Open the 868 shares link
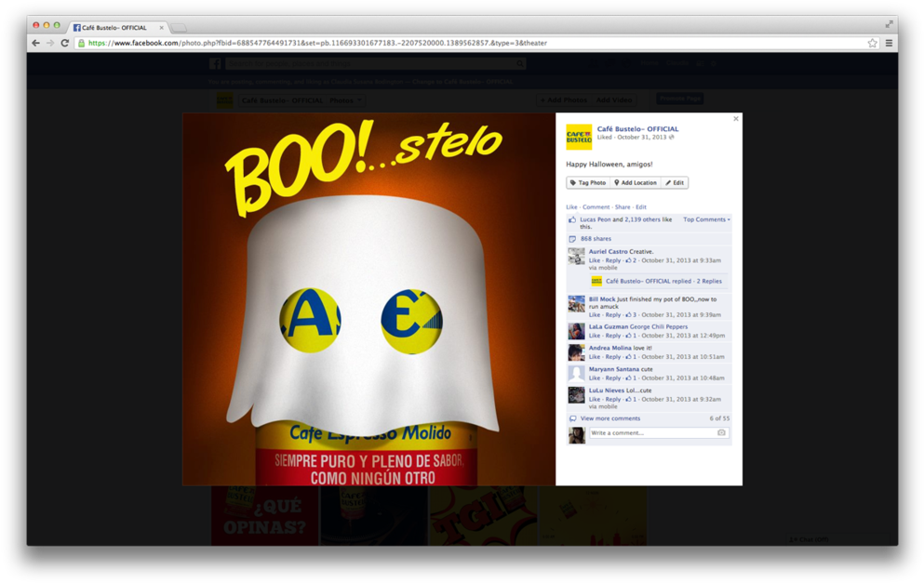Image resolution: width=924 pixels, height=583 pixels. [x=596, y=239]
